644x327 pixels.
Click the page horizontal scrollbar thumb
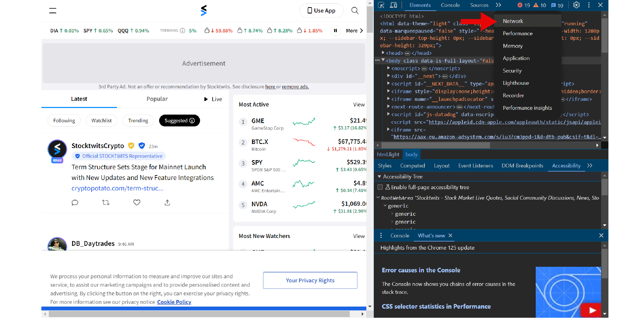[199, 314]
